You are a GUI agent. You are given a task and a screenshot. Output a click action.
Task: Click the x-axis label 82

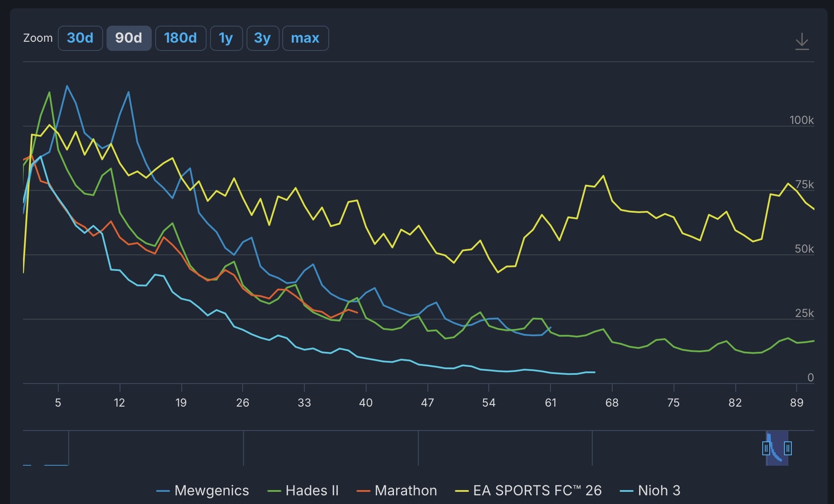(735, 403)
